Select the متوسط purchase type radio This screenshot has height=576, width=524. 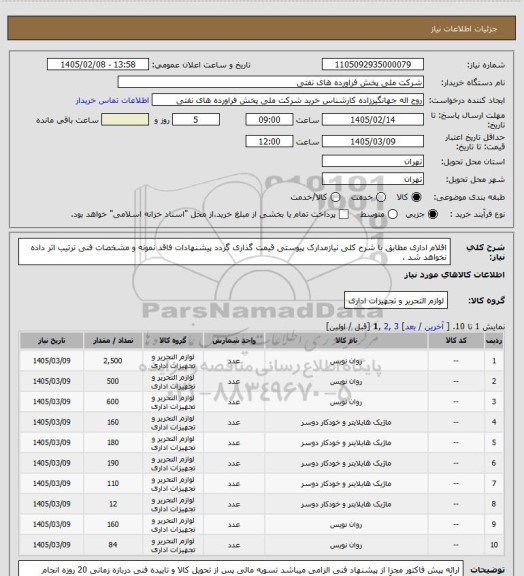tap(393, 214)
